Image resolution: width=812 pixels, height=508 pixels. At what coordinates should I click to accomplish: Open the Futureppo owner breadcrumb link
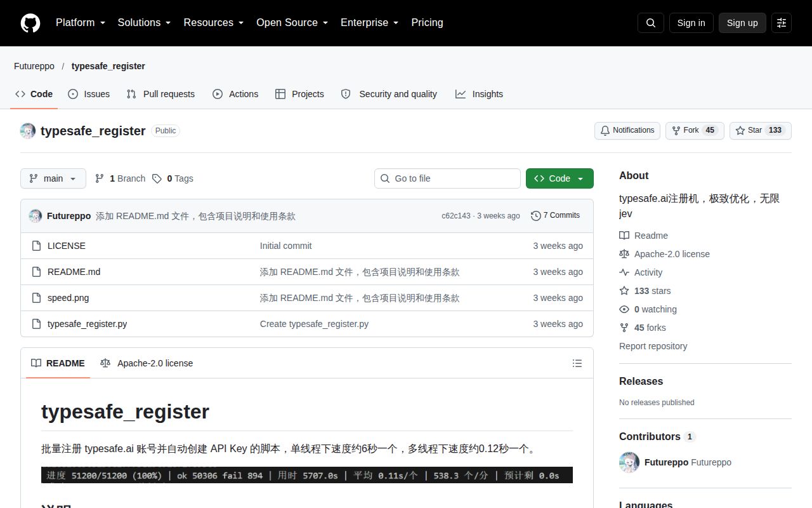point(34,66)
